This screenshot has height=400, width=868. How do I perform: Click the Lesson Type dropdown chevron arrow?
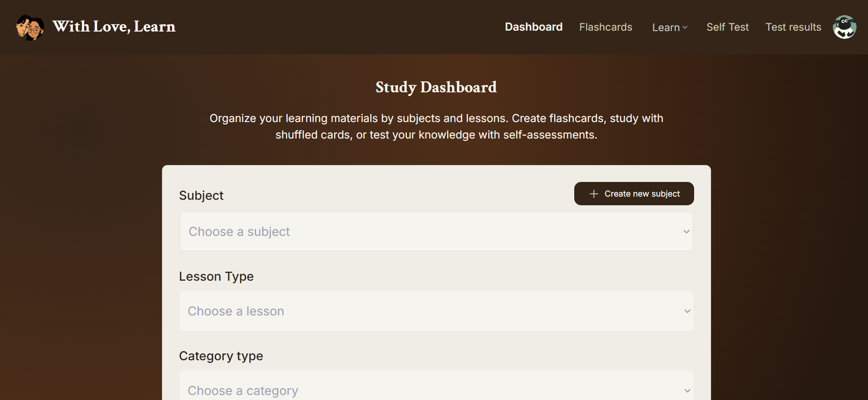point(687,311)
